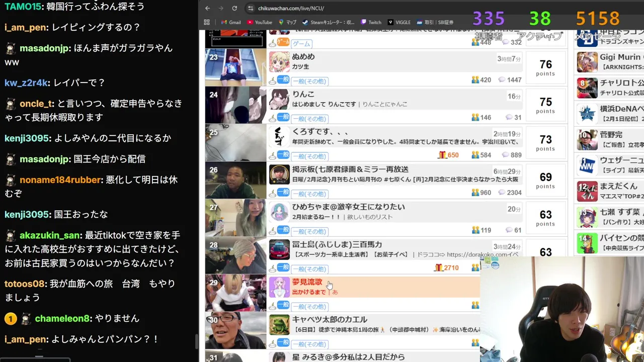Click blue 一般 badge in ぬぬめ row
Viewport: 644px width, 362px height.
point(283,79)
